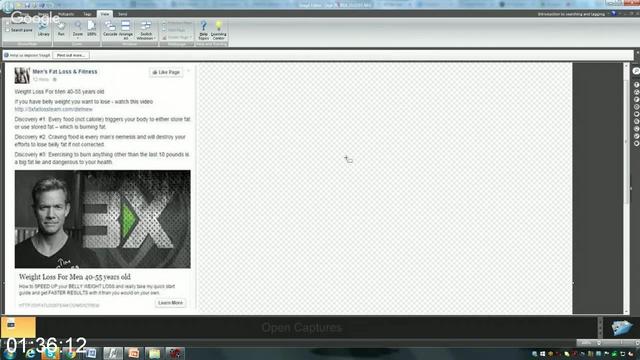Switch to the Hotspots ribbon tab

[x=66, y=14]
